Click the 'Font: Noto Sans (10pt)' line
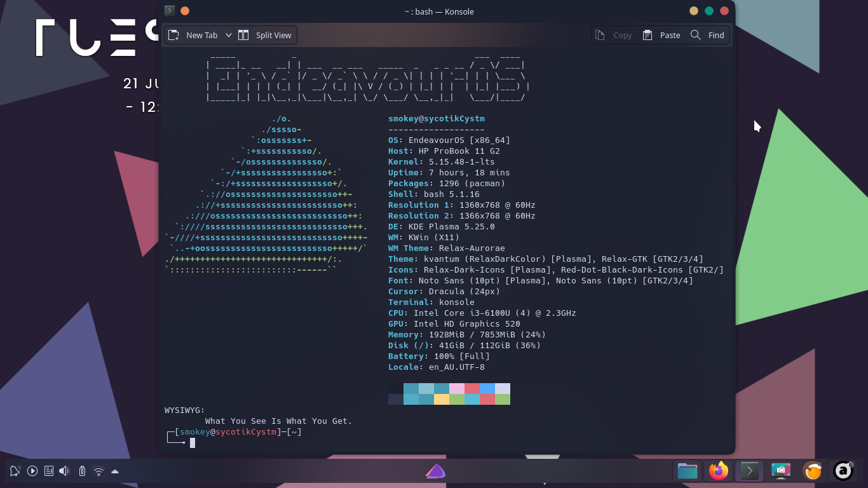The height and width of the screenshot is (488, 868). [541, 281]
